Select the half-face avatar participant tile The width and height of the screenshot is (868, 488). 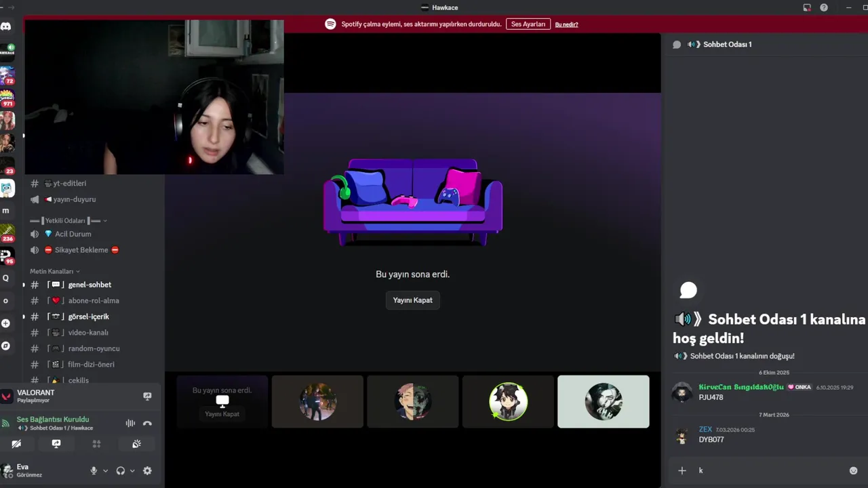point(412,402)
